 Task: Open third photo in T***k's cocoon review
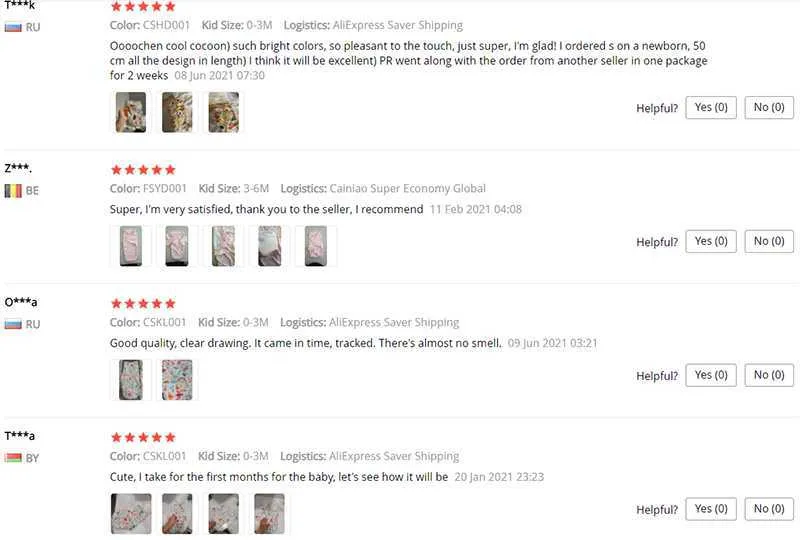[223, 112]
